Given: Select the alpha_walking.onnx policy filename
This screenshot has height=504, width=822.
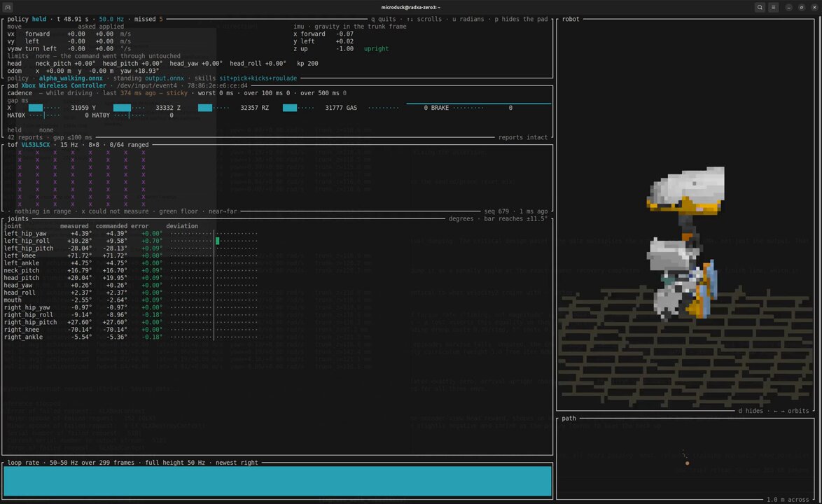Looking at the screenshot, I should click(71, 78).
